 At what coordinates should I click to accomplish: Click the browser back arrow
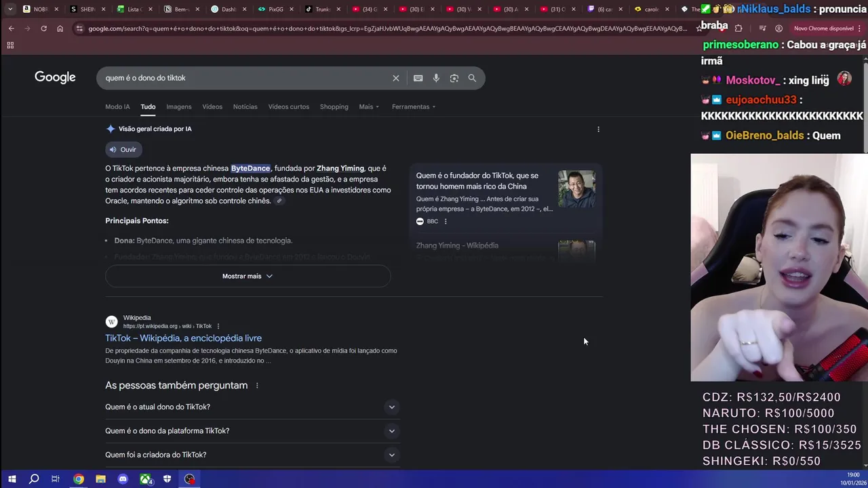12,28
